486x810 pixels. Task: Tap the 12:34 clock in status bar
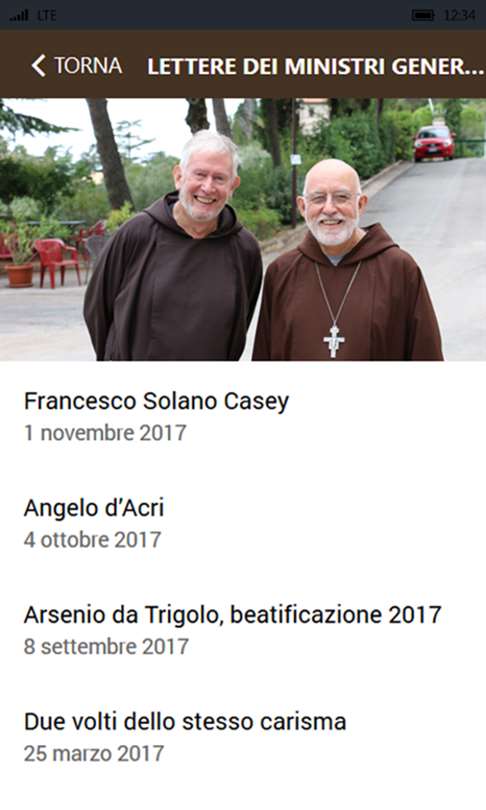click(459, 15)
